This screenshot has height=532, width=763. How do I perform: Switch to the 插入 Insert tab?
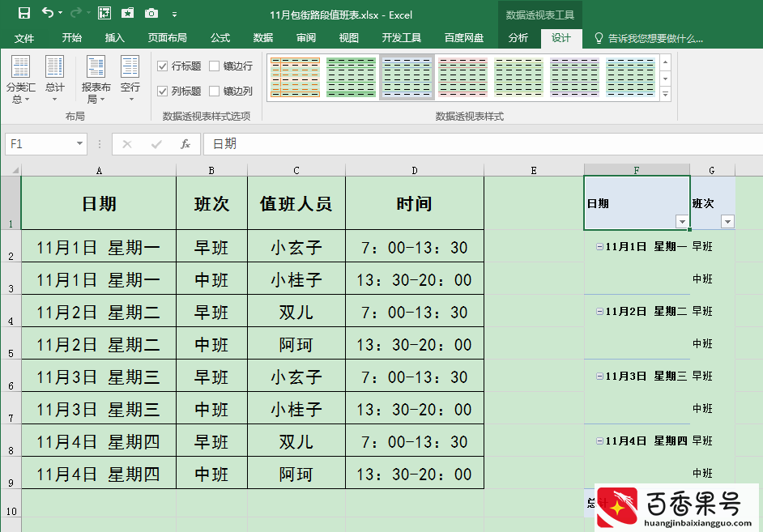pyautogui.click(x=115, y=38)
